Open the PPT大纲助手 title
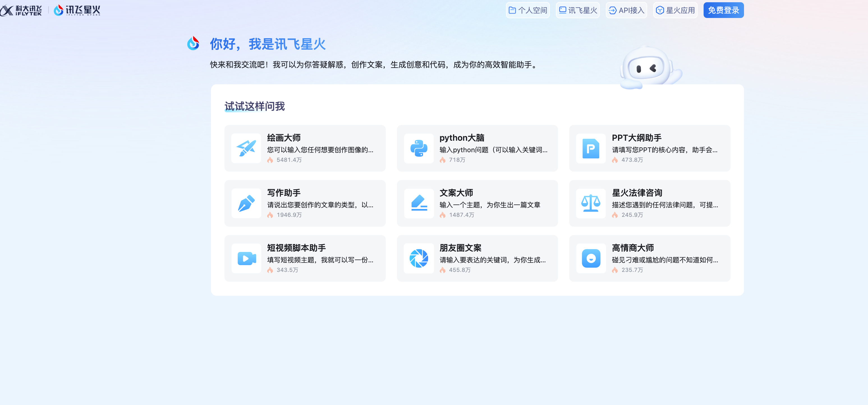 (x=637, y=138)
